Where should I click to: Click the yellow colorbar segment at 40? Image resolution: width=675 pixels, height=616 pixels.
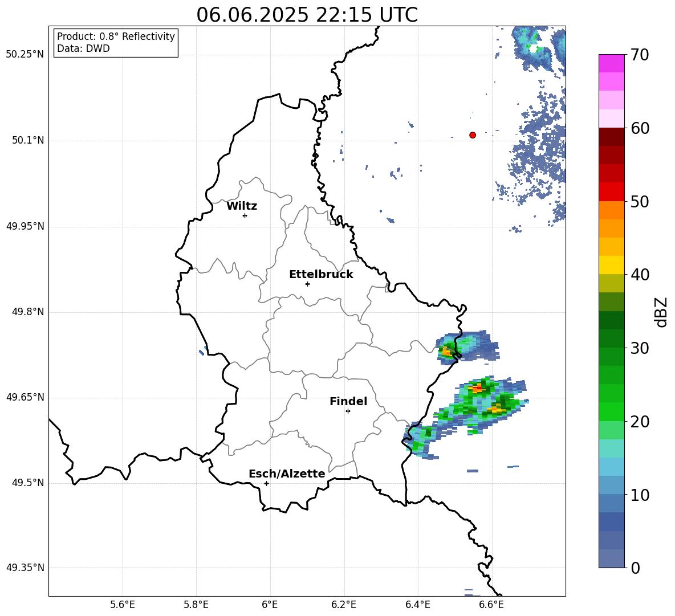612,265
